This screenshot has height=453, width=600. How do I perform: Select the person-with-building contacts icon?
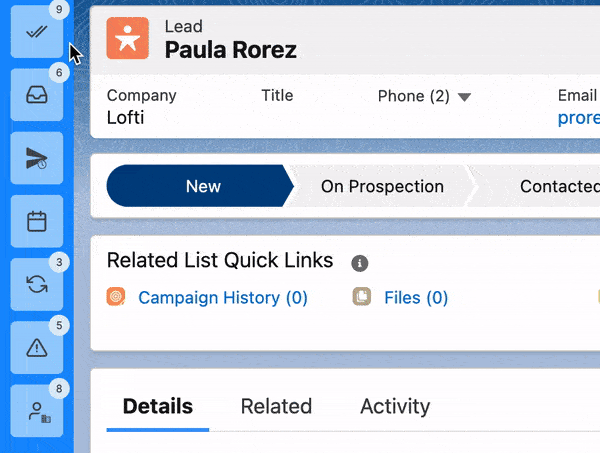[37, 411]
